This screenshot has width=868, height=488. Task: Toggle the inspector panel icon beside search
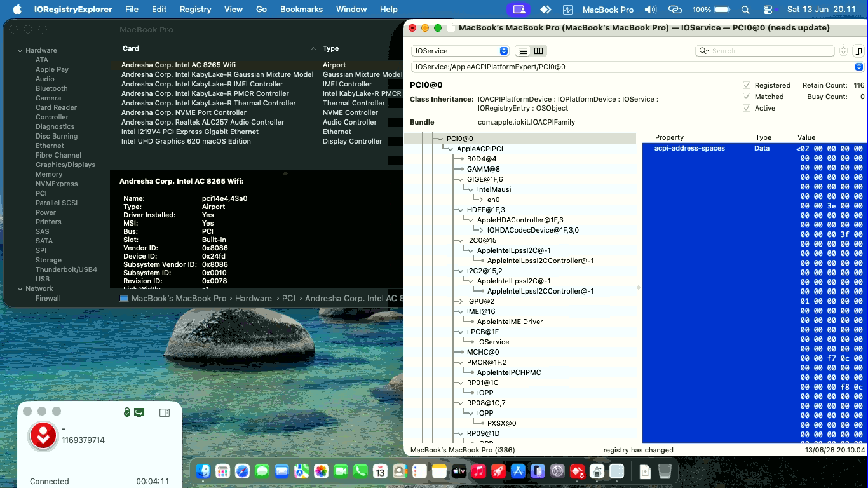point(858,51)
